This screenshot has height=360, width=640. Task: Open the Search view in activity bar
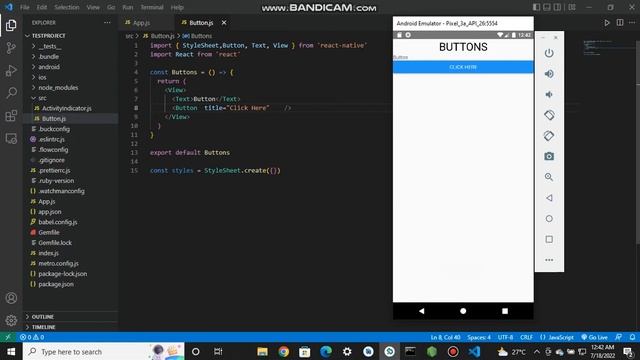pos(11,93)
